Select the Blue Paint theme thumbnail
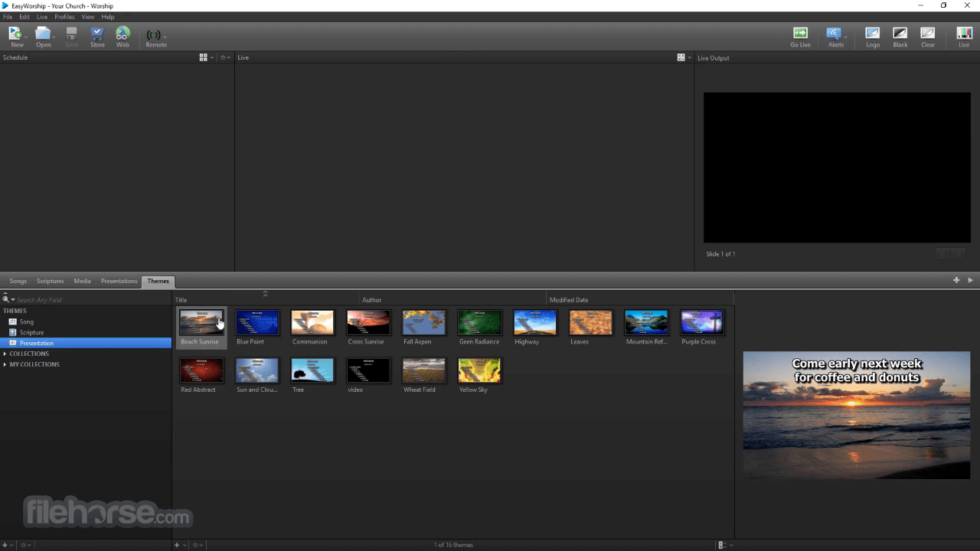 pos(257,322)
